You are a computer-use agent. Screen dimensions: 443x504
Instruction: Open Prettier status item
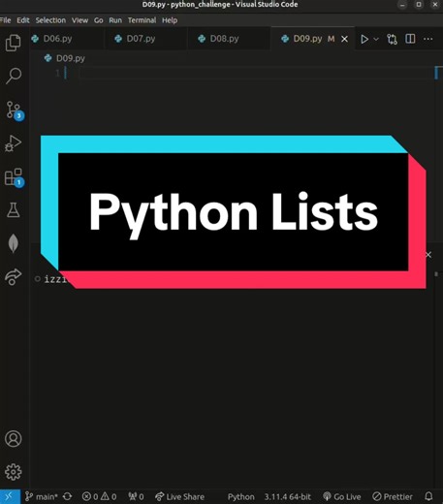[393, 496]
